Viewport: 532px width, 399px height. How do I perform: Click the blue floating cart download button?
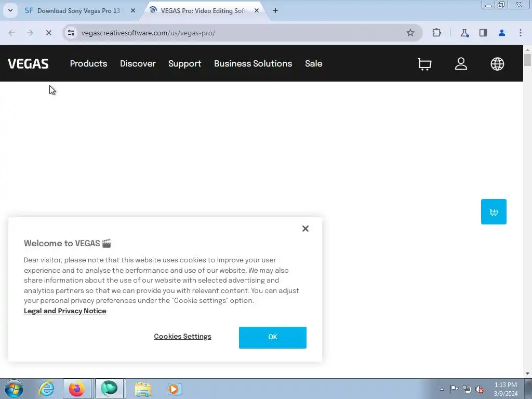click(x=494, y=212)
